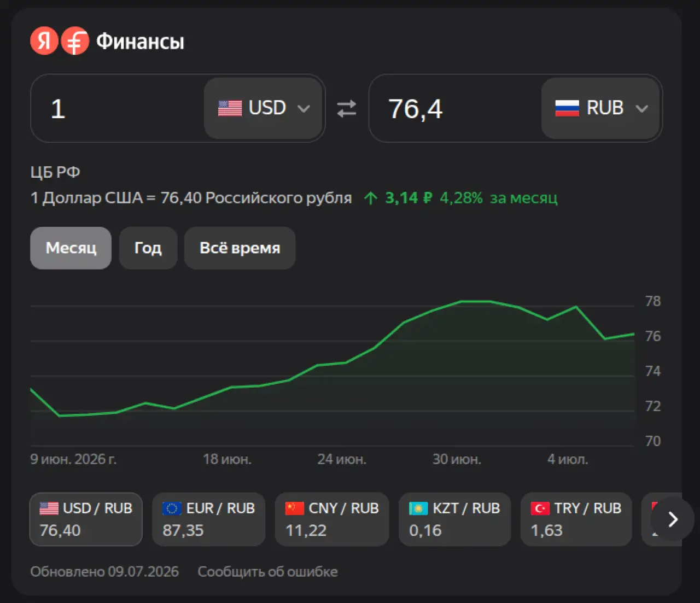This screenshot has width=700, height=603.
Task: Switch to the Год period tab
Action: (x=148, y=248)
